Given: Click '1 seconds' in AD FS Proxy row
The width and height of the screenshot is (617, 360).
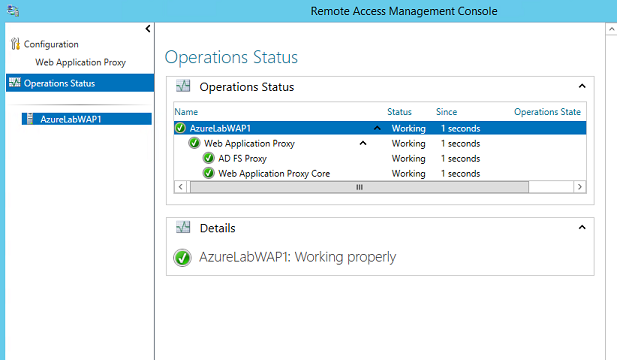Looking at the screenshot, I should (460, 159).
